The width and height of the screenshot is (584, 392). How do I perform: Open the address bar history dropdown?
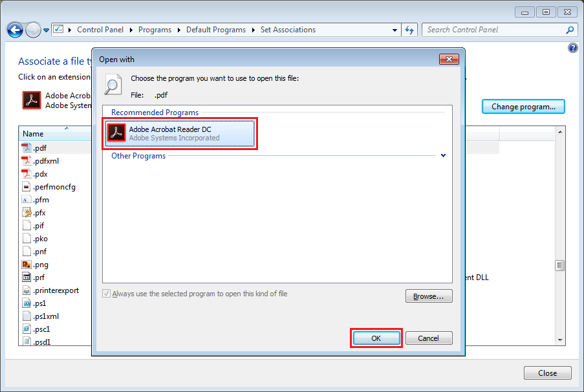pos(395,30)
